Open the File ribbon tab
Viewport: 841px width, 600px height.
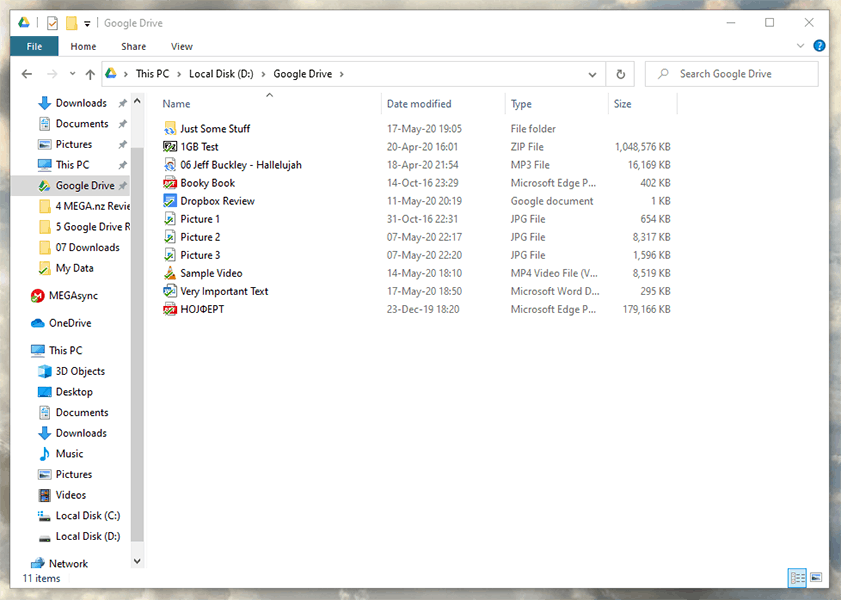tap(34, 47)
